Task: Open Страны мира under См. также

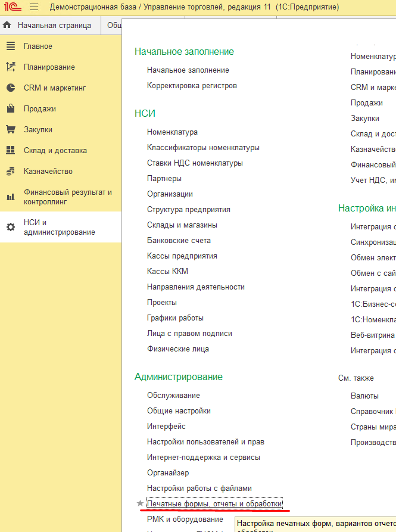Action: click(373, 427)
